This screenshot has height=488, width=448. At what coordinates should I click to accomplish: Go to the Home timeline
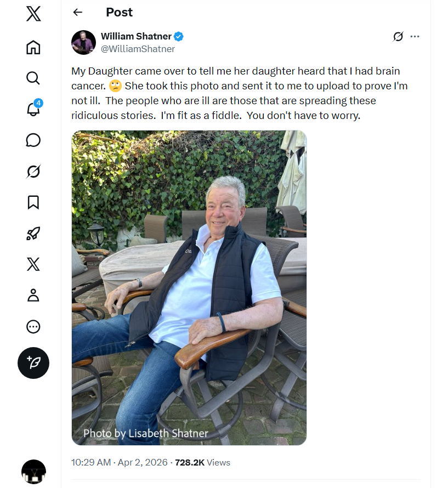click(x=33, y=47)
